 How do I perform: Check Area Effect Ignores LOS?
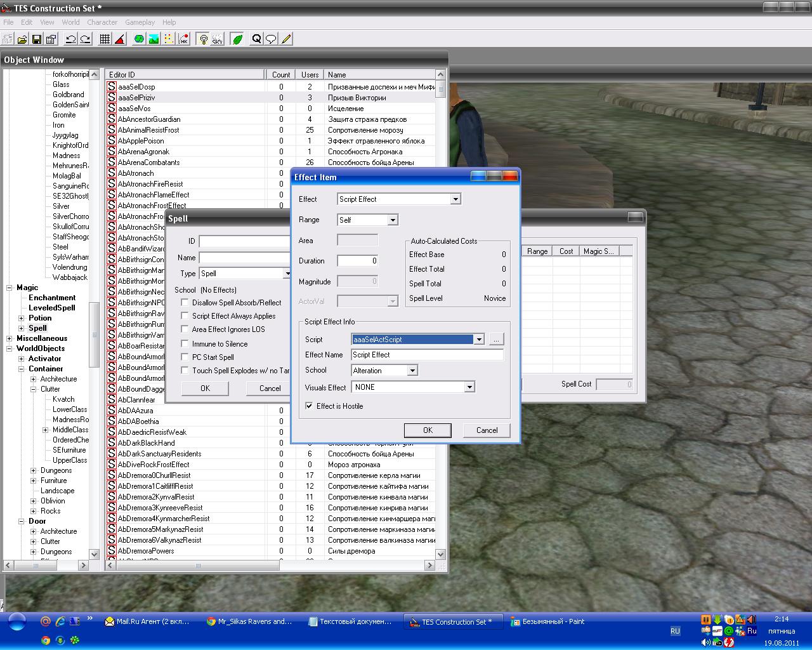coord(185,329)
